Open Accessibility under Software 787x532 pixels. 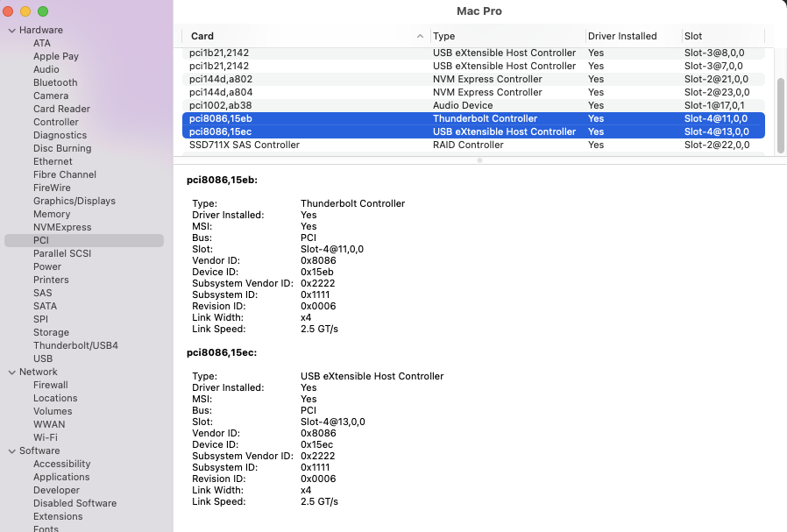(x=61, y=464)
